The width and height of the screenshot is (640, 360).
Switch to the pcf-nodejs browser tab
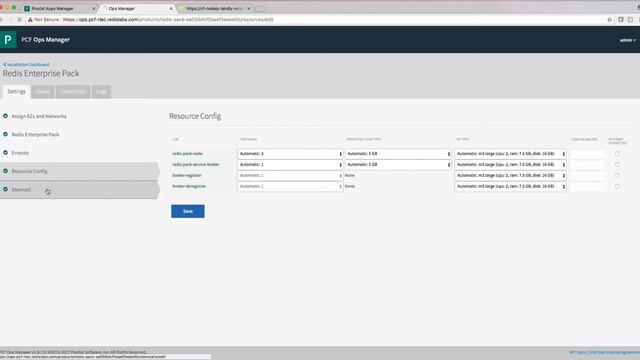(x=215, y=8)
